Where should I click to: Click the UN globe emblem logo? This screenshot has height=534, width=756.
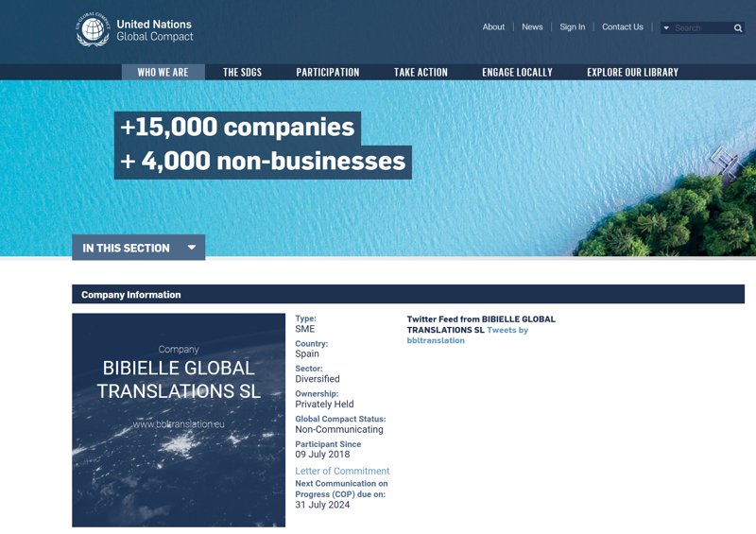(x=93, y=29)
